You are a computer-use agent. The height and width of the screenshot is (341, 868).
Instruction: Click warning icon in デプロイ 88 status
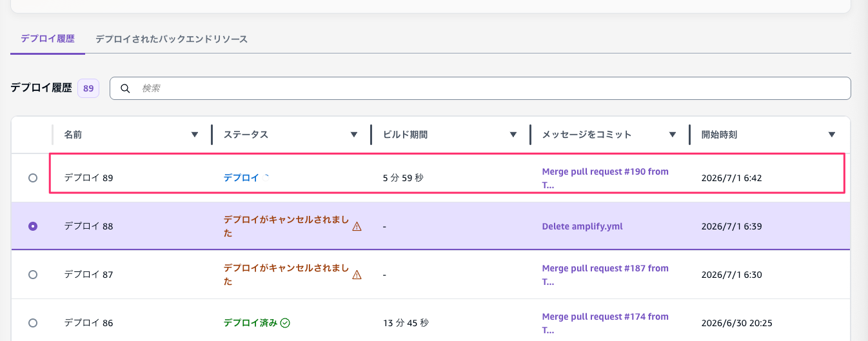357,226
